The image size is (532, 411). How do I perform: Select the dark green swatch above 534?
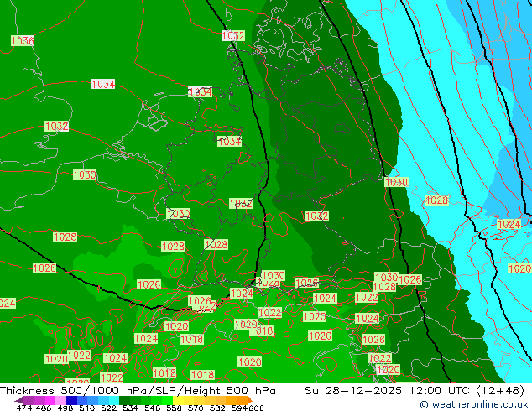124,400
